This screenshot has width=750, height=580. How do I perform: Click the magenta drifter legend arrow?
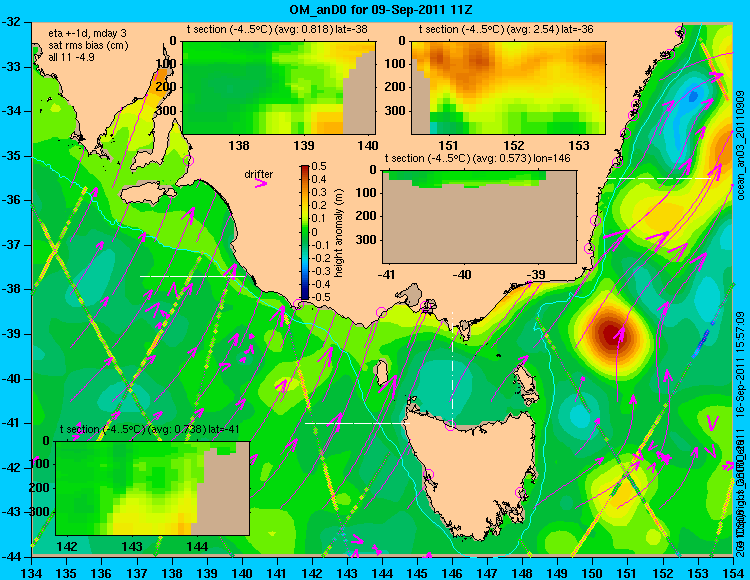[261, 184]
